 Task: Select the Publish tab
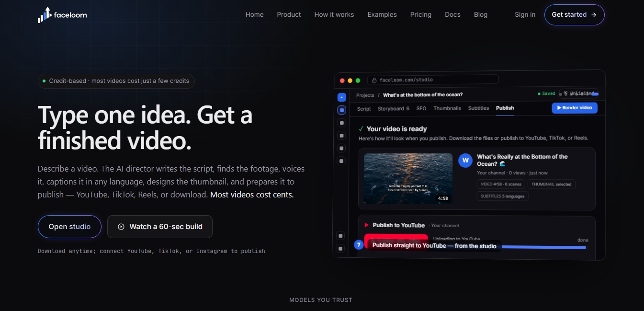[505, 108]
